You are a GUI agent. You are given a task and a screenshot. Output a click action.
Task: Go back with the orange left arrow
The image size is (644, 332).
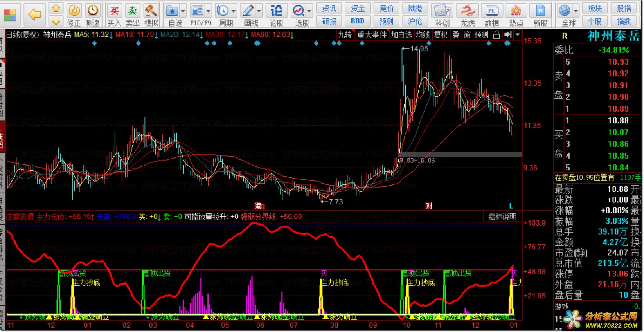pos(34,14)
